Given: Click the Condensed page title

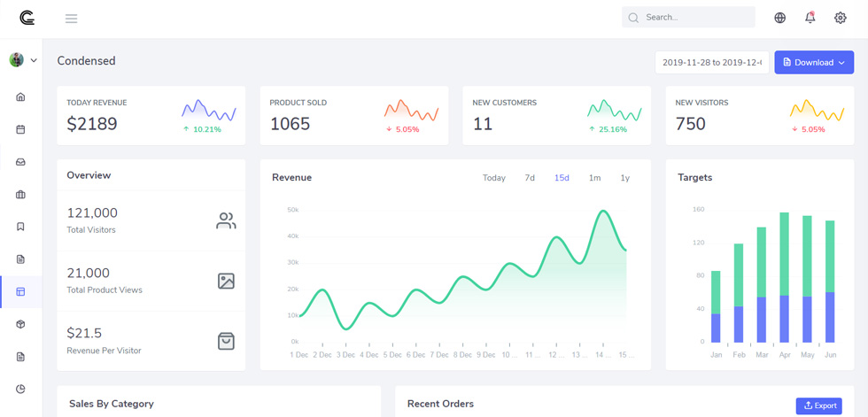Looking at the screenshot, I should tap(87, 61).
